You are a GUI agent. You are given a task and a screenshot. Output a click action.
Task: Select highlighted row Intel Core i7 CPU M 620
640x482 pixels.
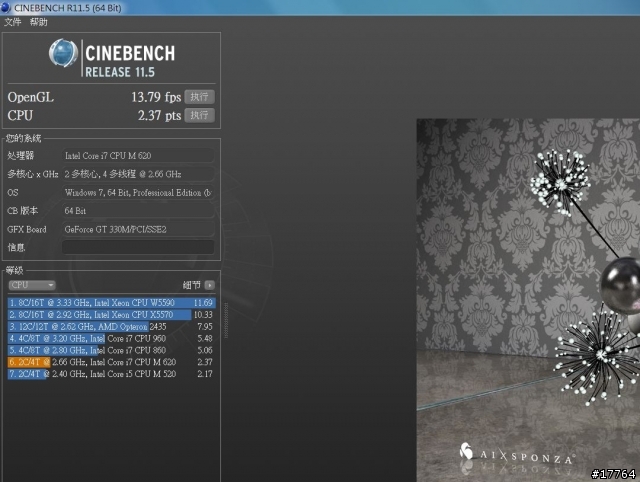coord(111,362)
